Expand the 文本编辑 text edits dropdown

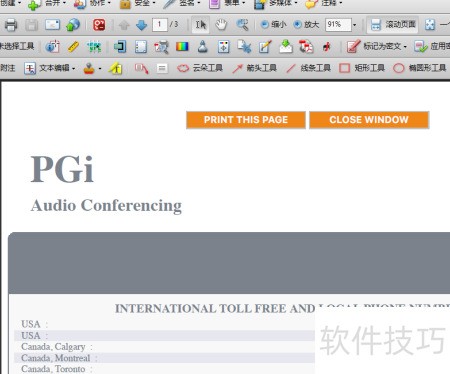tap(74, 69)
